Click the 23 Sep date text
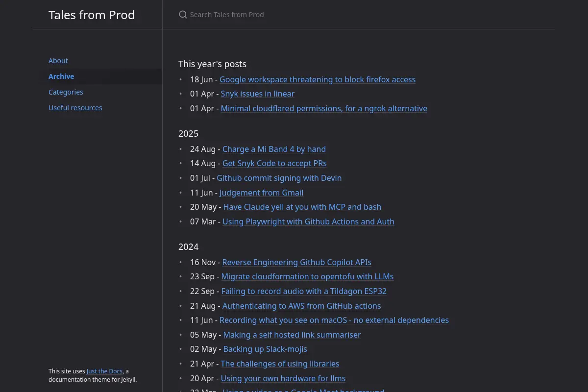This screenshot has width=588, height=392. coord(202,276)
